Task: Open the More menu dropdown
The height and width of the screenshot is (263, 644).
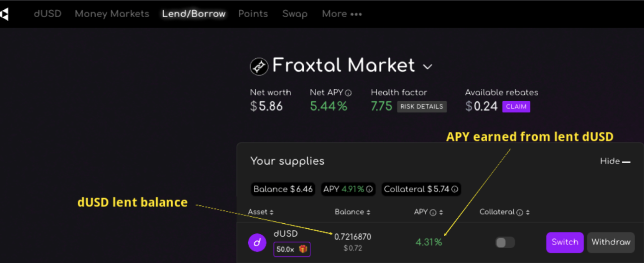Action: [x=342, y=14]
